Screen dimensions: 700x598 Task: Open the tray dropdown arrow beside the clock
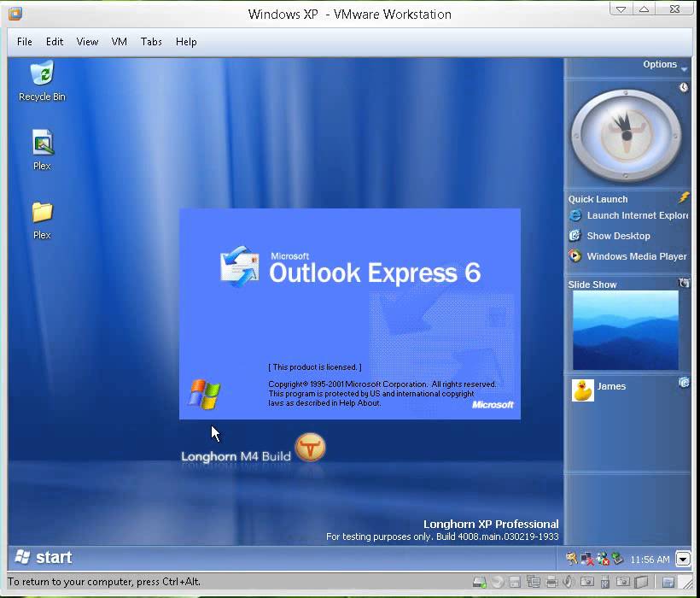[683, 558]
